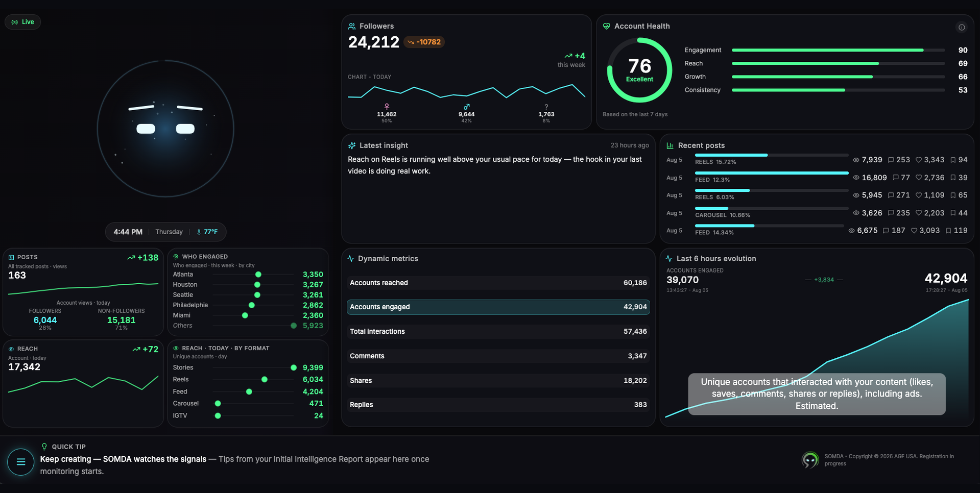Click the Followers people icon
The image size is (980, 493).
coord(352,26)
